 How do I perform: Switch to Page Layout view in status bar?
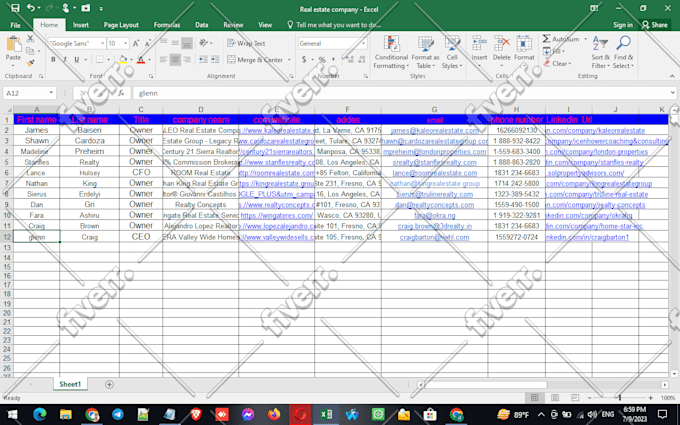pos(555,398)
